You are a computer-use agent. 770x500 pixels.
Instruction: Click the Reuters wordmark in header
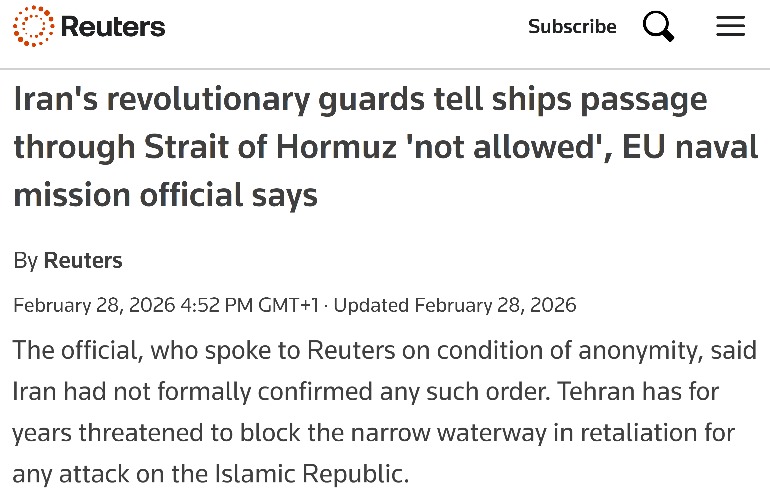point(113,27)
